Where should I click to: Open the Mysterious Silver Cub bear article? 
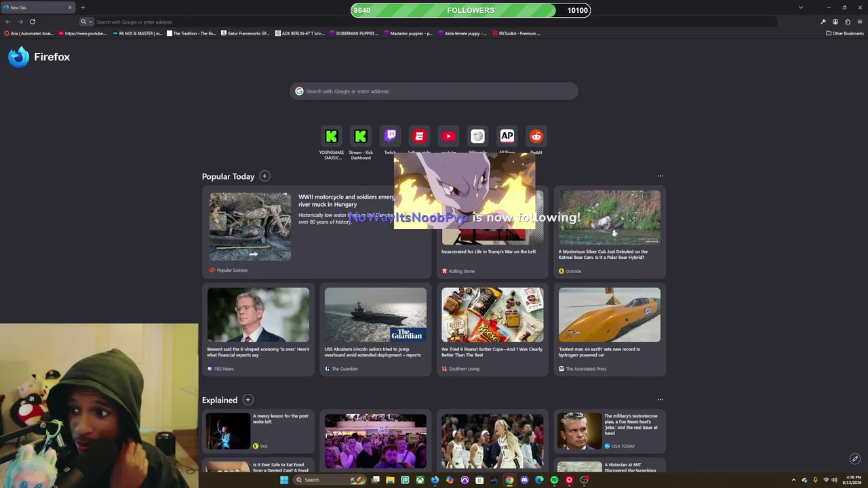click(x=610, y=232)
